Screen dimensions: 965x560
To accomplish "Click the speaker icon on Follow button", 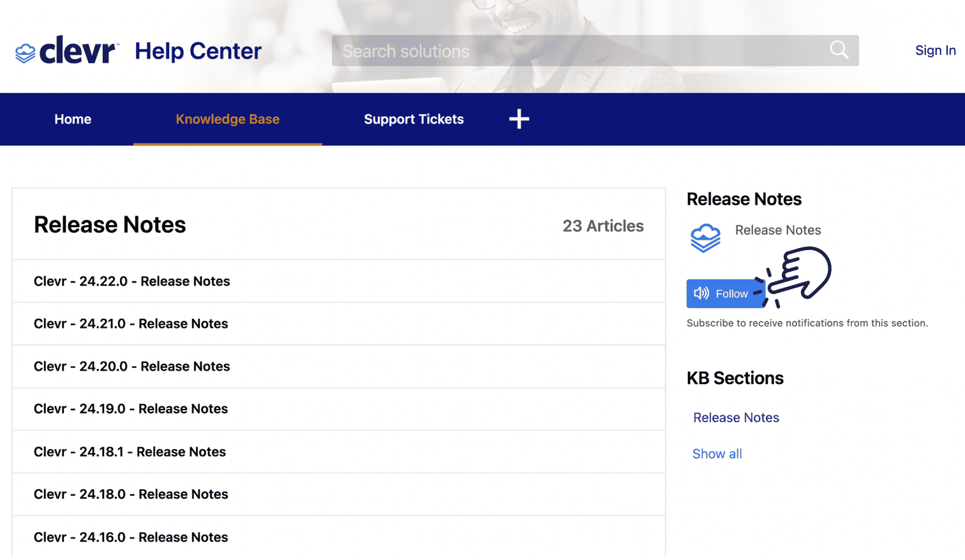I will coord(701,293).
